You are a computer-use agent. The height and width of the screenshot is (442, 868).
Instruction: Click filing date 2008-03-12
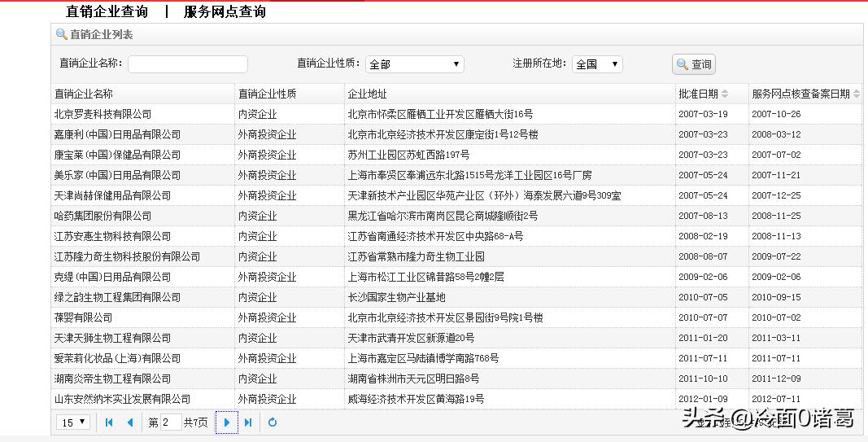[x=776, y=134]
